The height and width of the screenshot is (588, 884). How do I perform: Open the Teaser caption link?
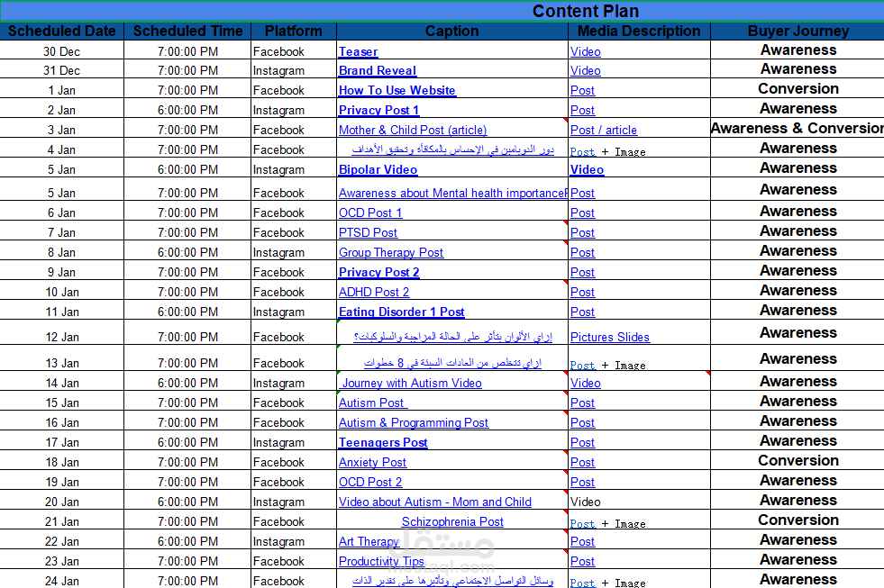(358, 52)
